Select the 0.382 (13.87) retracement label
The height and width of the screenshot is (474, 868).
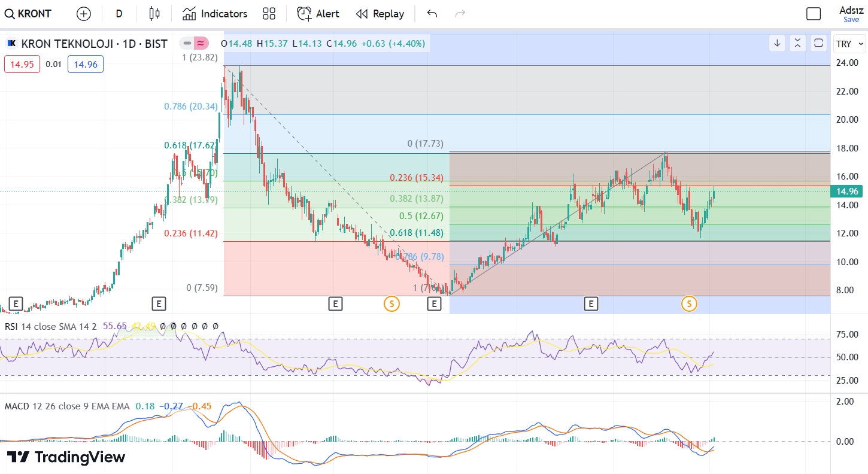click(x=417, y=199)
